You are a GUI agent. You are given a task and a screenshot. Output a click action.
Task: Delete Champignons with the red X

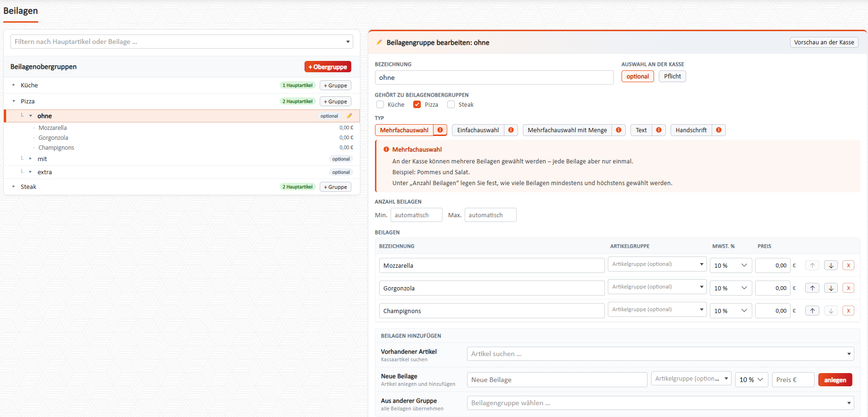[849, 311]
